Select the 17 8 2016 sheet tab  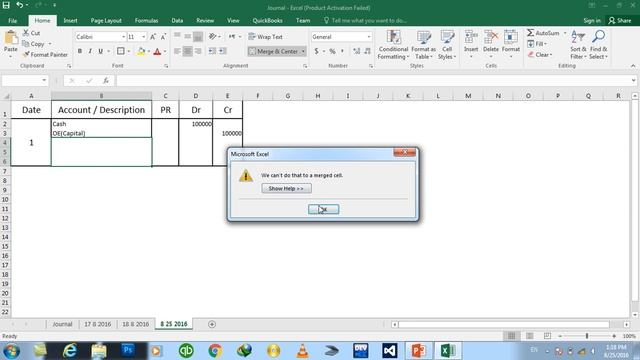click(98, 324)
